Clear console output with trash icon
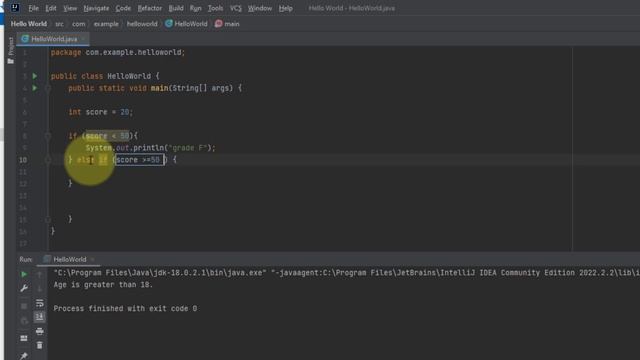The width and height of the screenshot is (640, 360). pyautogui.click(x=40, y=345)
